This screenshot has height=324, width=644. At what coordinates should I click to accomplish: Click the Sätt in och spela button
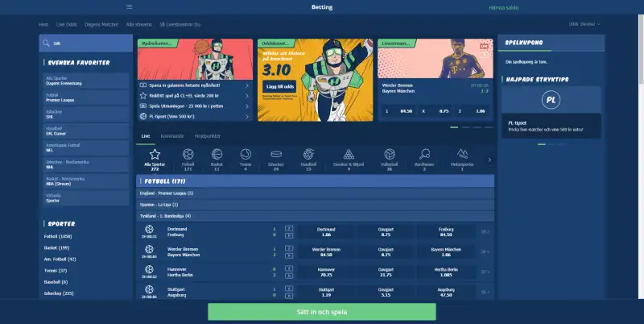pyautogui.click(x=321, y=312)
